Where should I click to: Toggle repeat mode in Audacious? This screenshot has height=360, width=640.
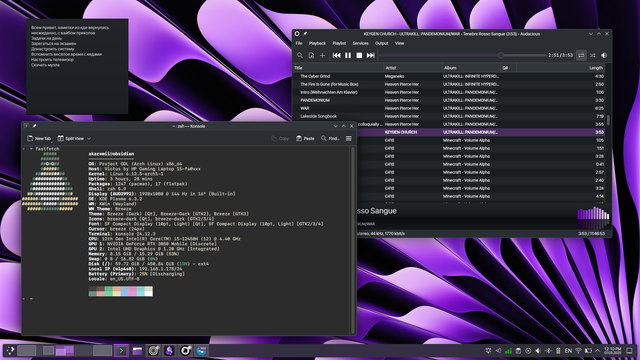(x=581, y=56)
